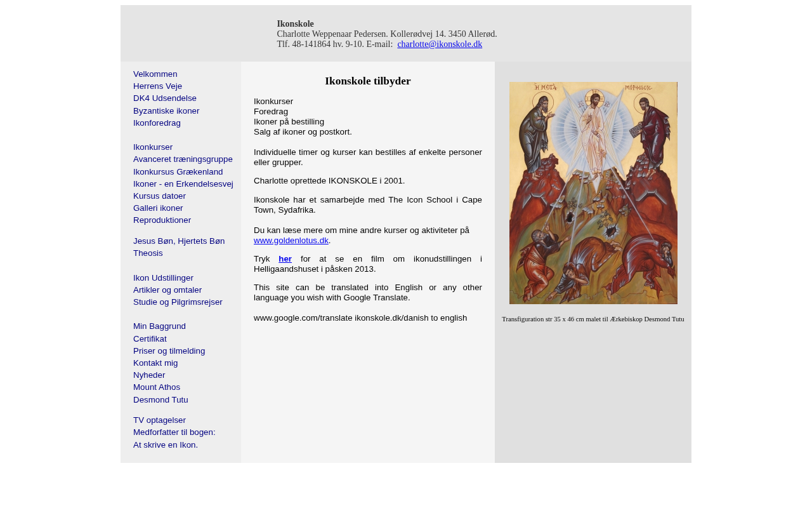The width and height of the screenshot is (812, 508).
Task: Click 'Foredrag' in the offerings list
Action: pos(271,112)
